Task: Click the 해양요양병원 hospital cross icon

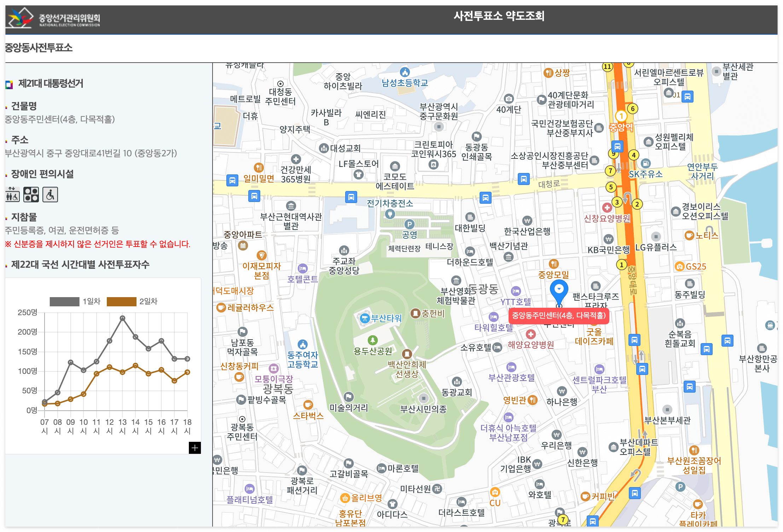Action: pos(530,334)
